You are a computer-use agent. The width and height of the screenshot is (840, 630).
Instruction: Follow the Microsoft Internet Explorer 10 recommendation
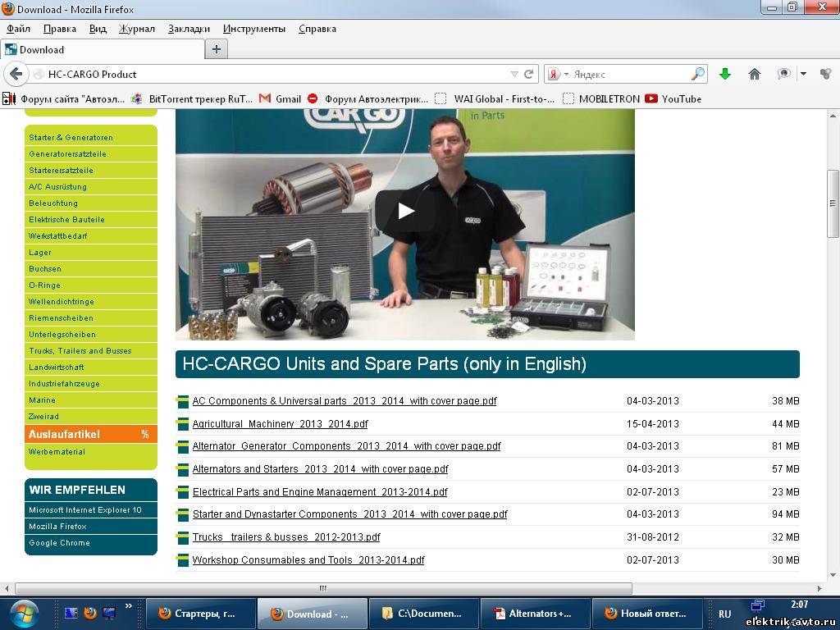pyautogui.click(x=90, y=510)
